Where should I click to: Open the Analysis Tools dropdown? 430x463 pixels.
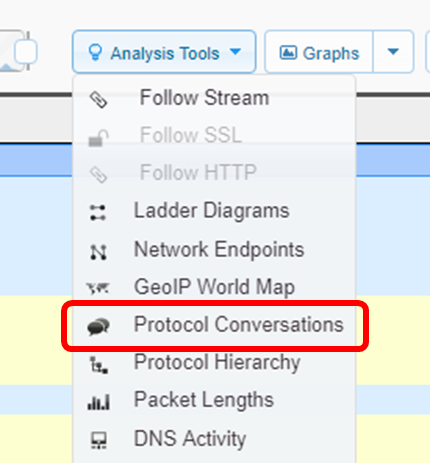tap(164, 52)
